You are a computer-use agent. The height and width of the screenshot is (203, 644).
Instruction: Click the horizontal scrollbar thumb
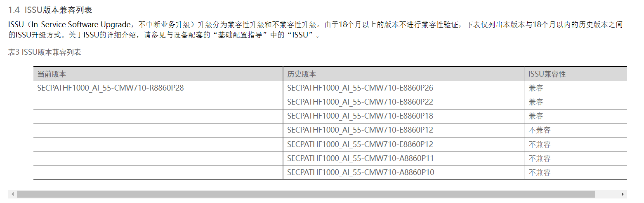[x=305, y=194]
